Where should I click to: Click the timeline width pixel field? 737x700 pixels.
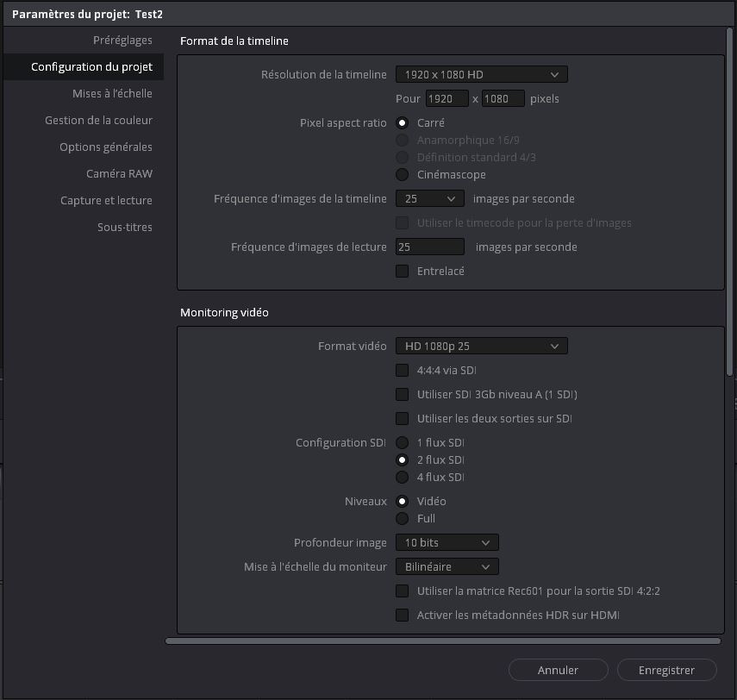[x=447, y=99]
